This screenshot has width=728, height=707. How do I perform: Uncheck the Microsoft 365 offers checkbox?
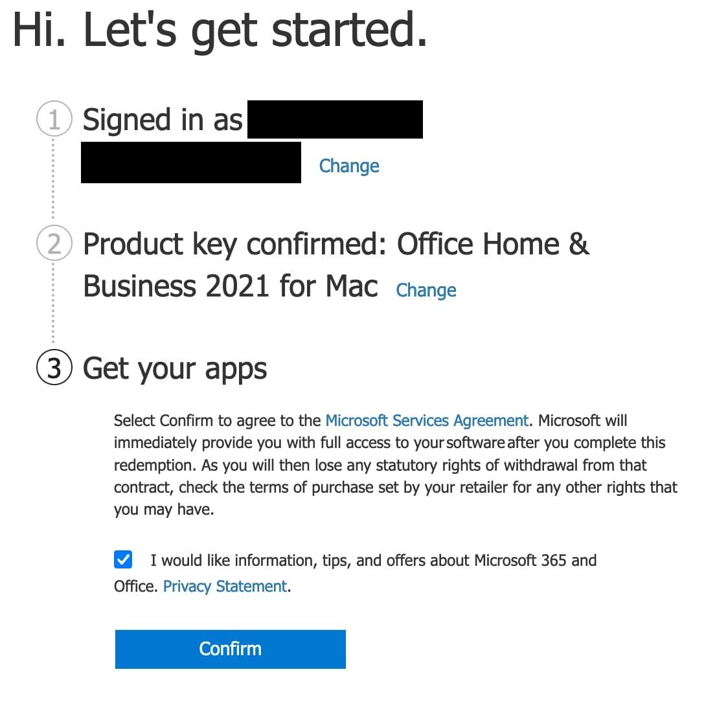point(123,560)
